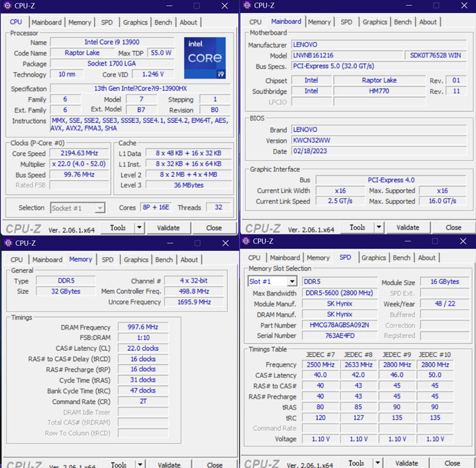This screenshot has width=476, height=468.
Task: Expand the Tools dropdown arrow in the processor window
Action: coord(141,228)
